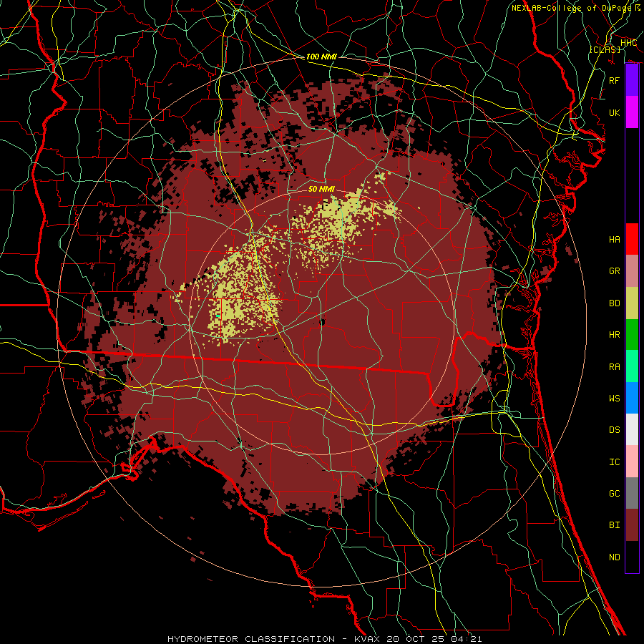Click the '[CLAS]' unit label

point(605,49)
